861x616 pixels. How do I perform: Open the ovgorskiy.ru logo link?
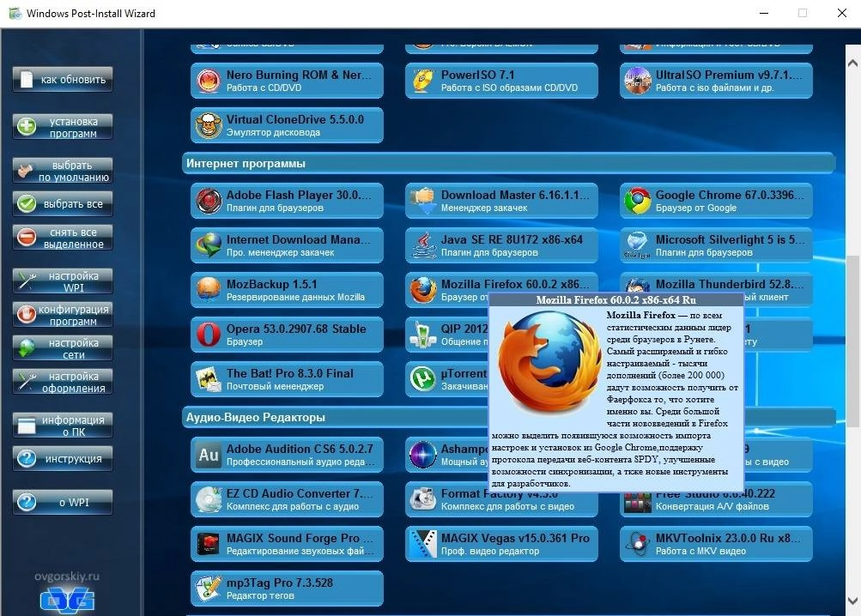(x=67, y=590)
